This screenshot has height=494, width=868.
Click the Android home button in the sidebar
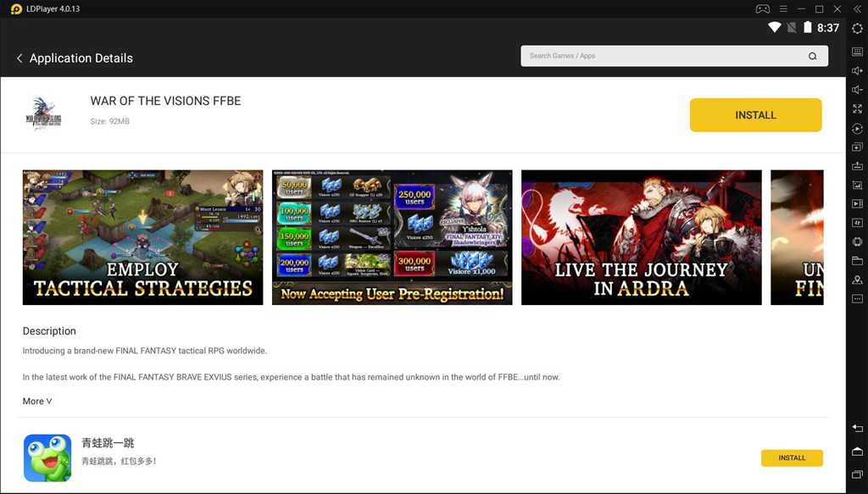click(x=857, y=452)
